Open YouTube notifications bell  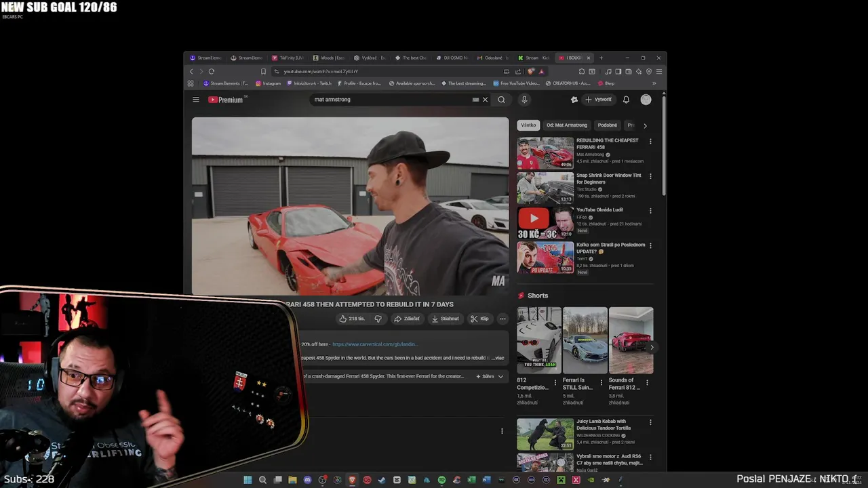(x=626, y=100)
